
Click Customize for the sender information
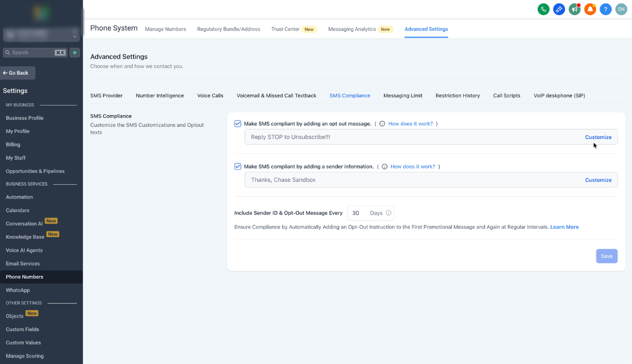(x=598, y=180)
